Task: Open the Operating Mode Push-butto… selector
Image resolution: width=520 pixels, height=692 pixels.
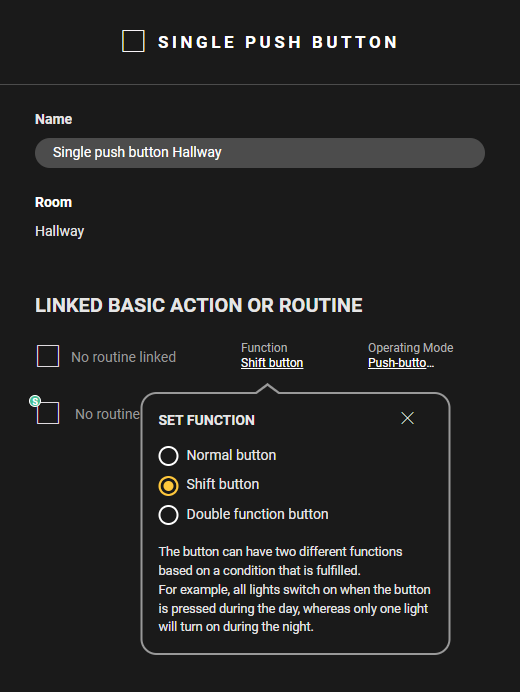Action: coord(401,363)
